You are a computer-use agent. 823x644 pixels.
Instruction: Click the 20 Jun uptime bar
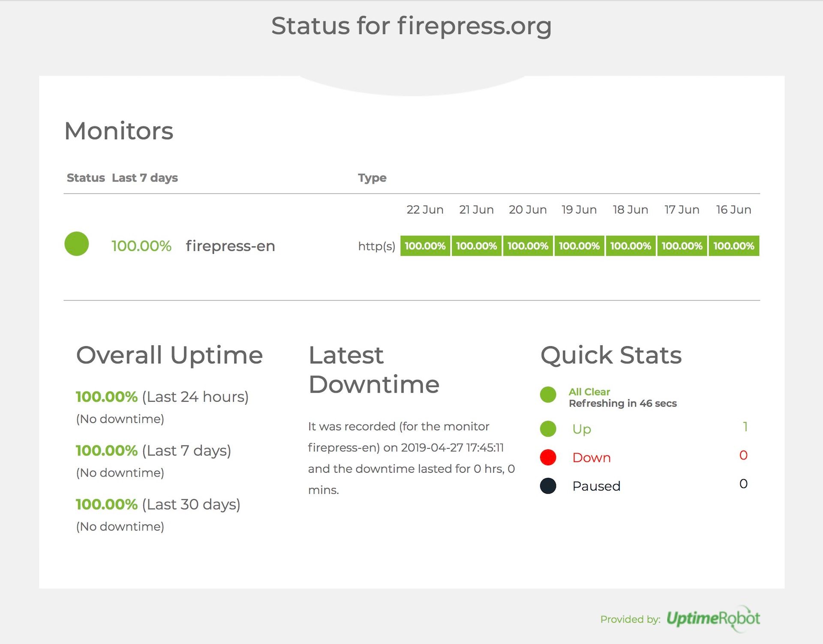[x=528, y=246]
